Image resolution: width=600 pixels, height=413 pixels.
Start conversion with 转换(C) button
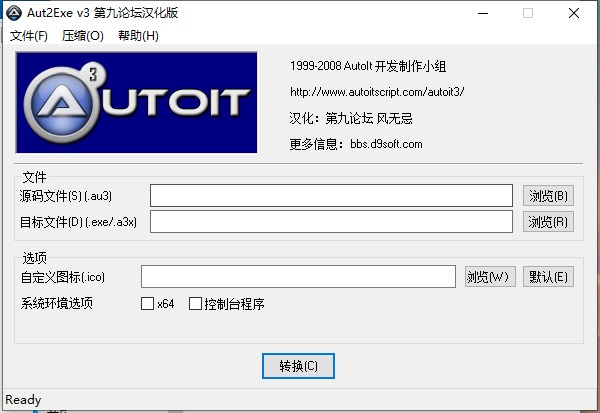298,366
